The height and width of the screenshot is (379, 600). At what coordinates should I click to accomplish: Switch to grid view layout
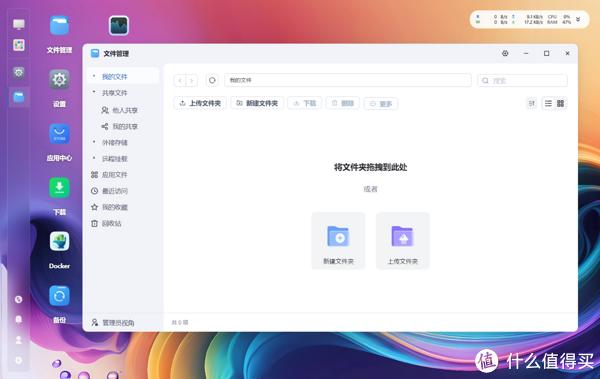click(561, 103)
